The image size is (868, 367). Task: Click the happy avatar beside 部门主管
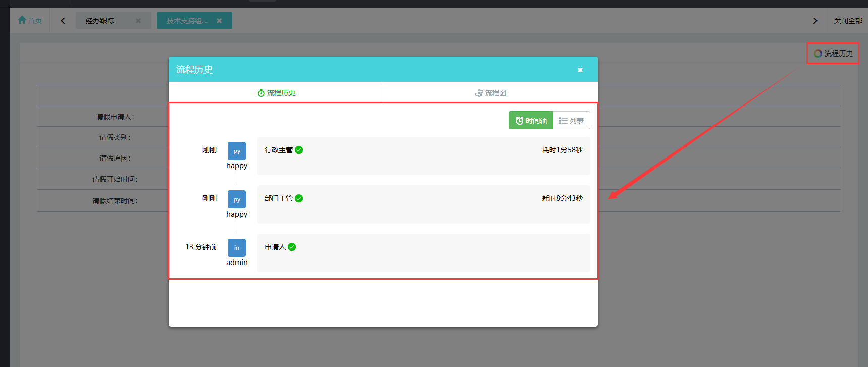pyautogui.click(x=237, y=199)
